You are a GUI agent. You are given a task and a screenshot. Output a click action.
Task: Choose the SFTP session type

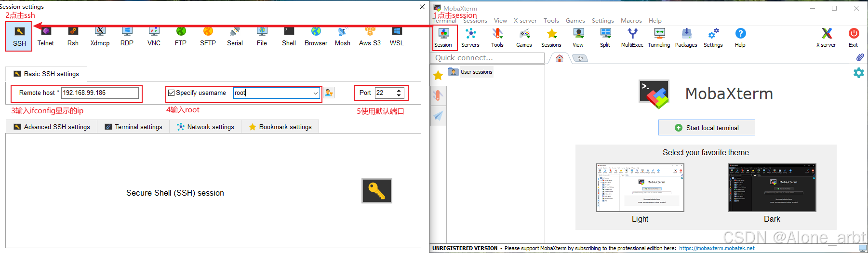point(208,37)
